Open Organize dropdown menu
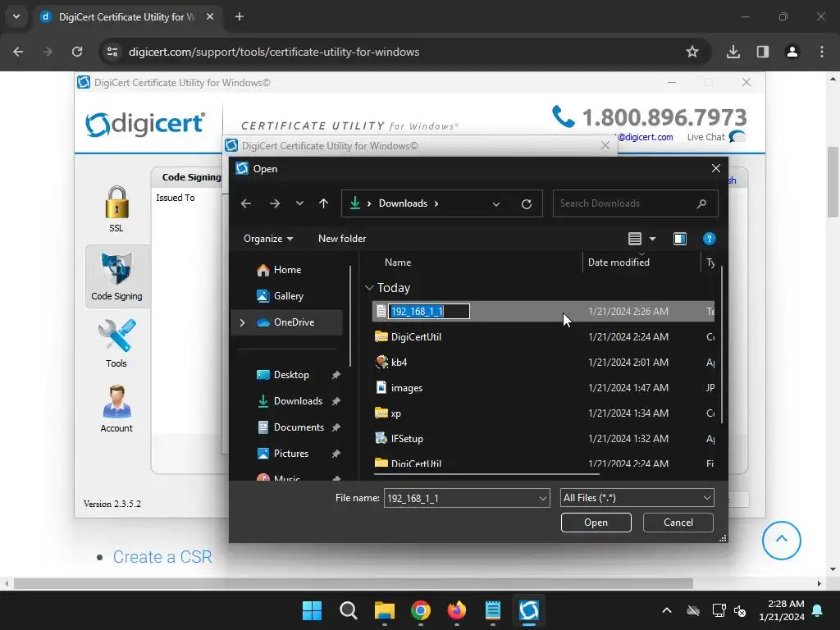Screen dimensions: 840x630 (x=268, y=239)
